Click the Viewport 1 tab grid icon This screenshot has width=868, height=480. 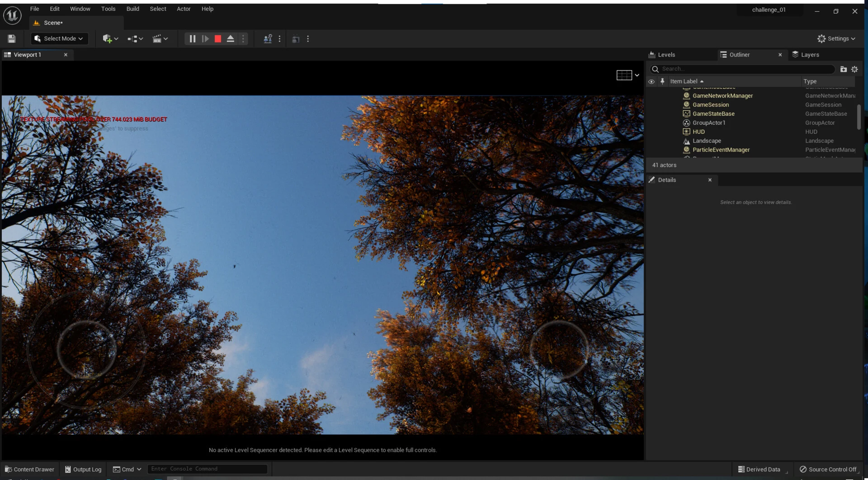(x=7, y=55)
